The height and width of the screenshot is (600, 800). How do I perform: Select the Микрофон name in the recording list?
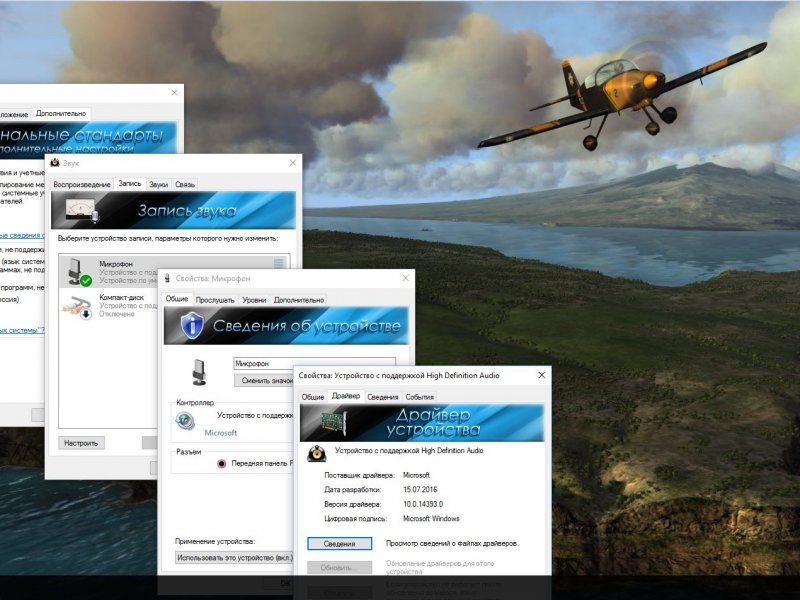(x=116, y=264)
